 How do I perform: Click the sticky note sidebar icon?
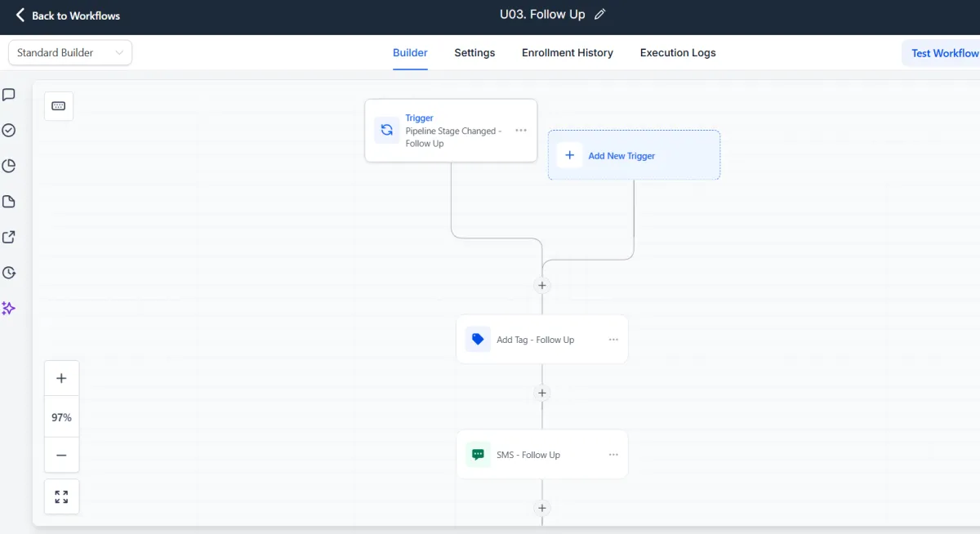click(9, 202)
